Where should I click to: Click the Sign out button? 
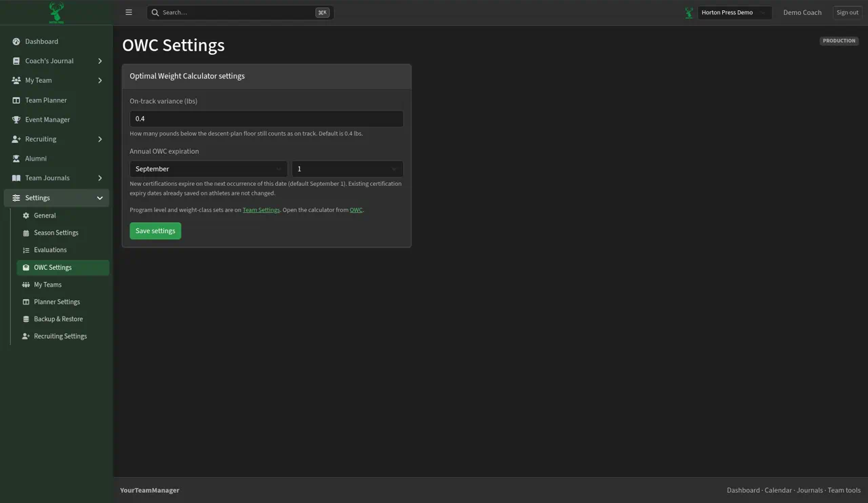point(847,12)
